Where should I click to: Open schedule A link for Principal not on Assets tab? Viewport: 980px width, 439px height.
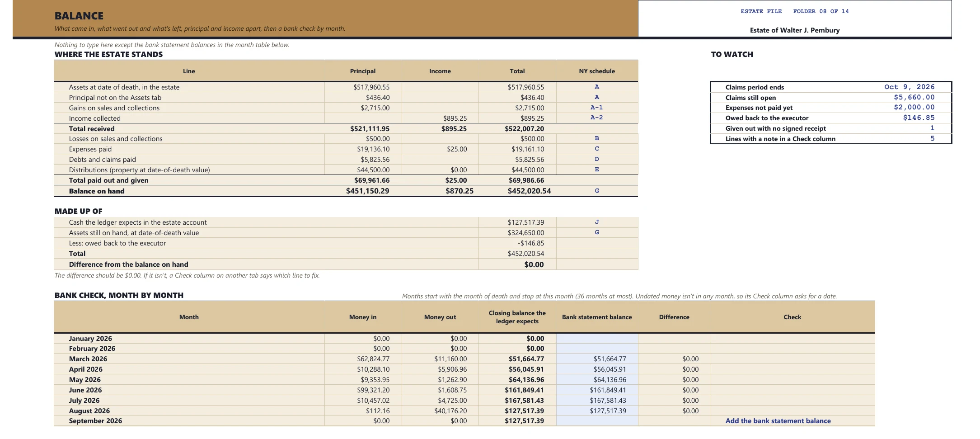pos(596,97)
